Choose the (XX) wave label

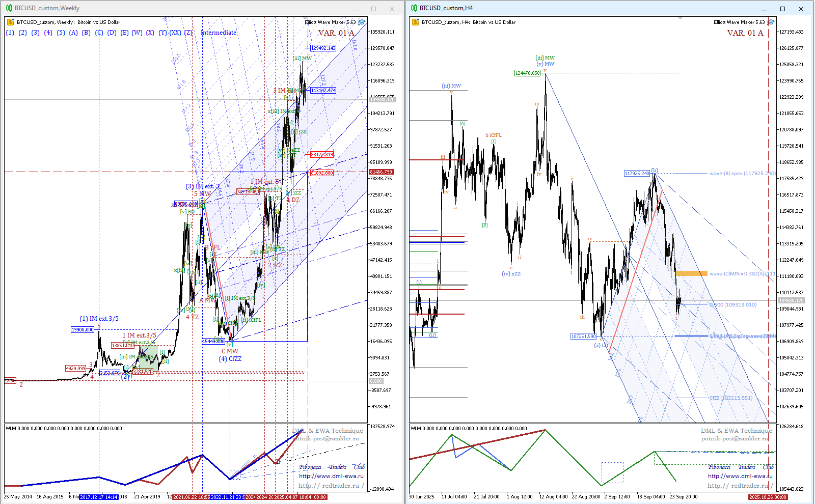click(175, 33)
